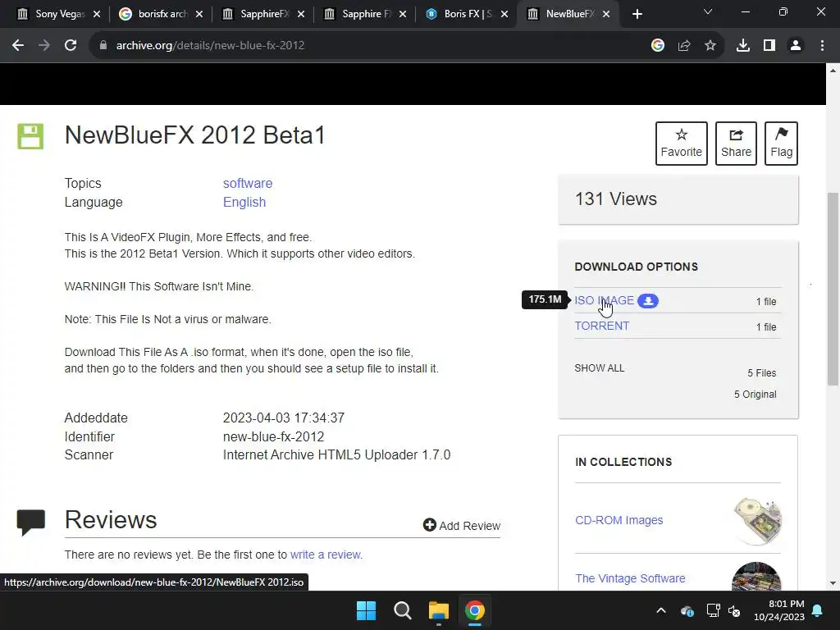The height and width of the screenshot is (630, 840).
Task: Click the Share button
Action: click(x=736, y=143)
